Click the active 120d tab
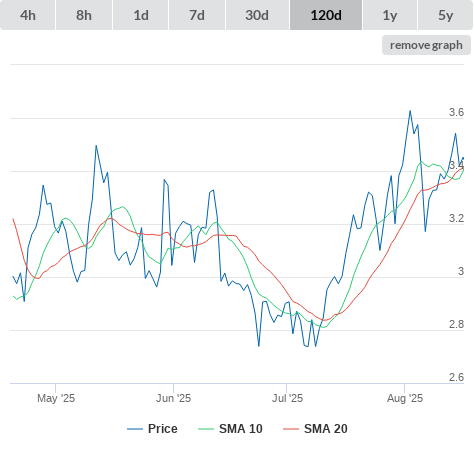This screenshot has height=455, width=474. point(326,15)
